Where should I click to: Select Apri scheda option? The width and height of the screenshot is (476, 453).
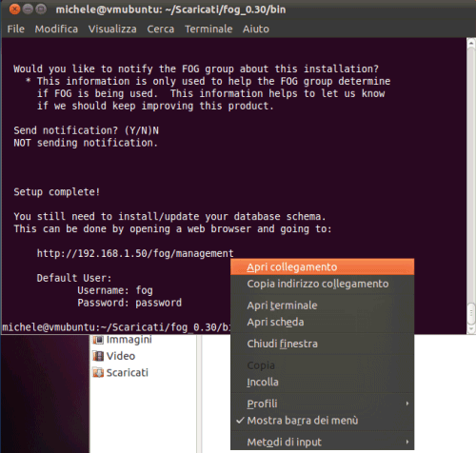coord(322,322)
